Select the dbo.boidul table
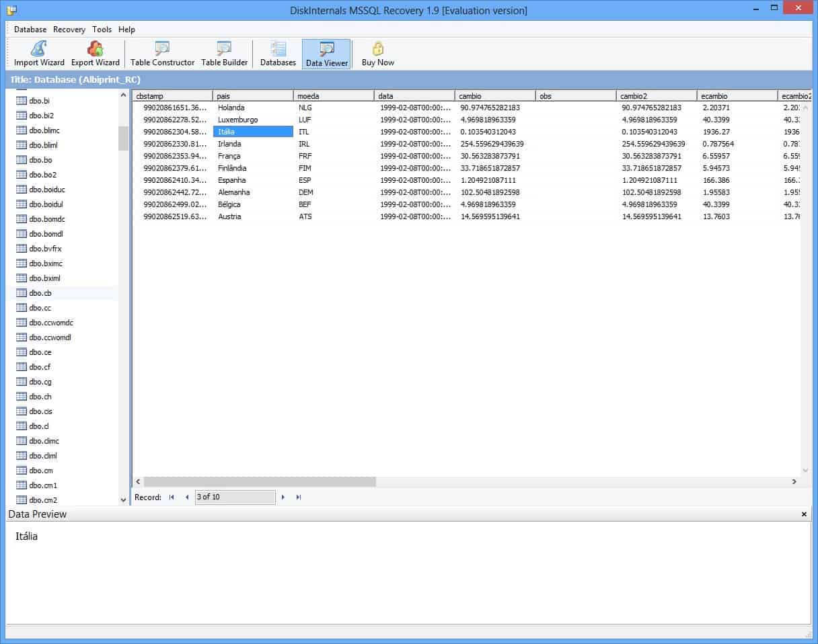Viewport: 818px width, 644px height. click(x=46, y=204)
